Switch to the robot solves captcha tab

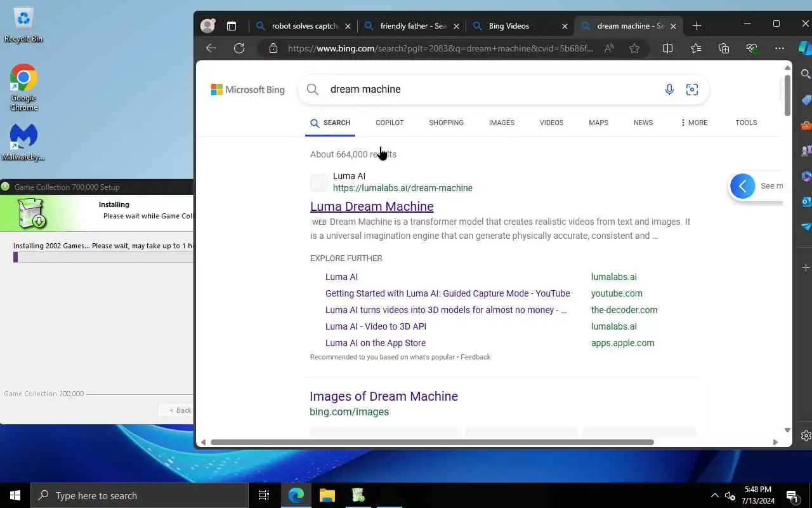pyautogui.click(x=304, y=26)
